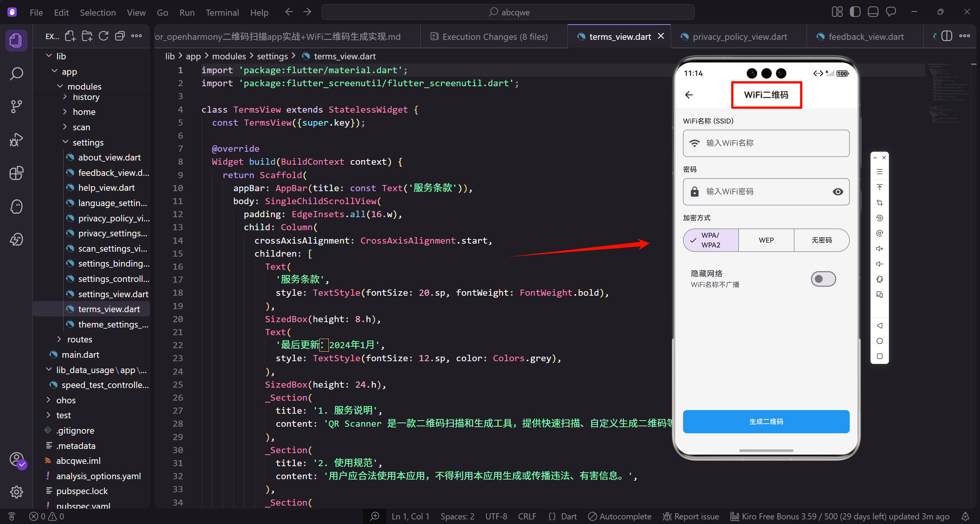The height and width of the screenshot is (524, 980).
Task: Select WEP encryption option
Action: (766, 240)
